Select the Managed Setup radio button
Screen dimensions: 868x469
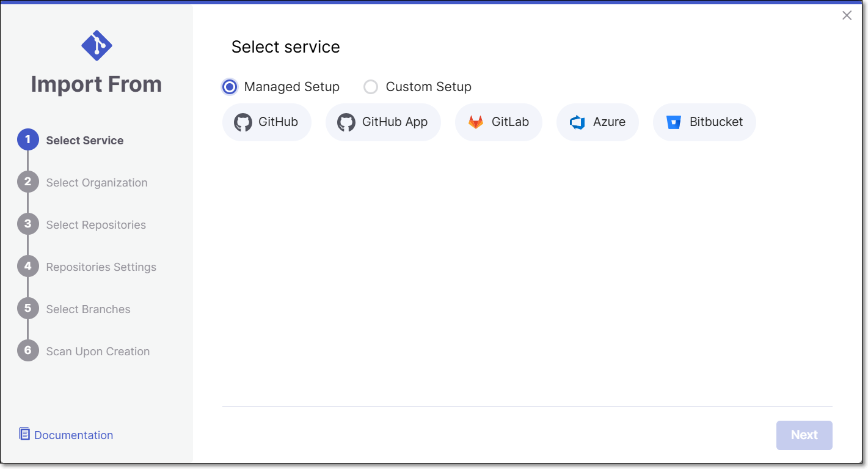pyautogui.click(x=230, y=87)
